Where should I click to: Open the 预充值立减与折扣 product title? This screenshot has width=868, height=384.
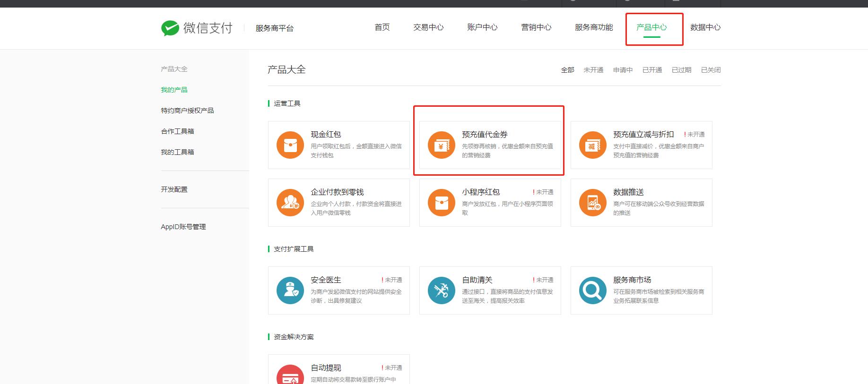(x=643, y=135)
